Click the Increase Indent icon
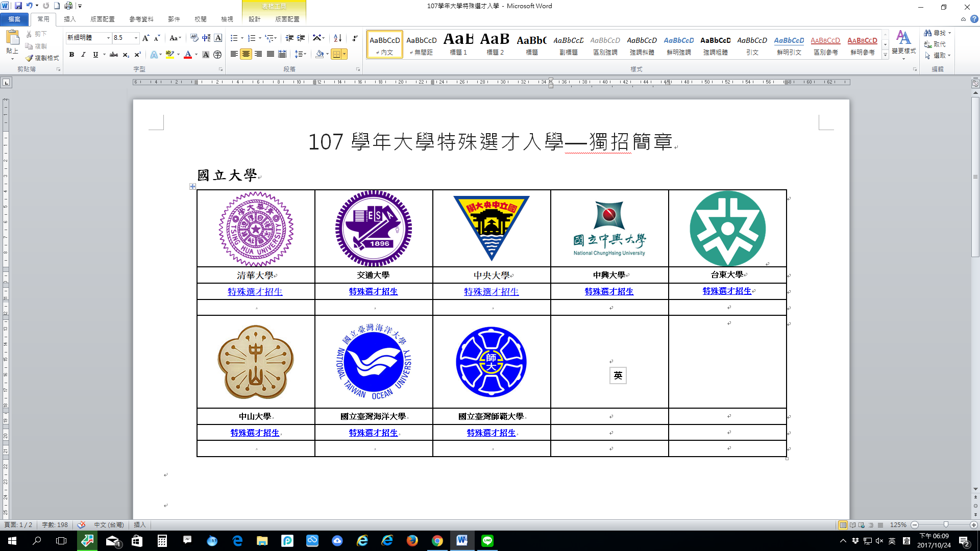The image size is (980, 551). (301, 38)
